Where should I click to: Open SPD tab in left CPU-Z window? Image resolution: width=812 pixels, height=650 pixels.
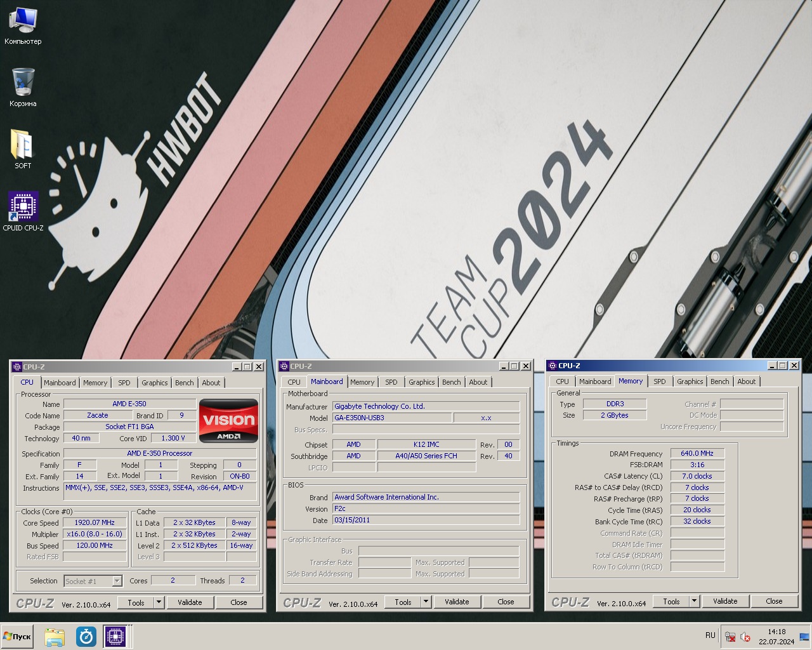click(124, 383)
